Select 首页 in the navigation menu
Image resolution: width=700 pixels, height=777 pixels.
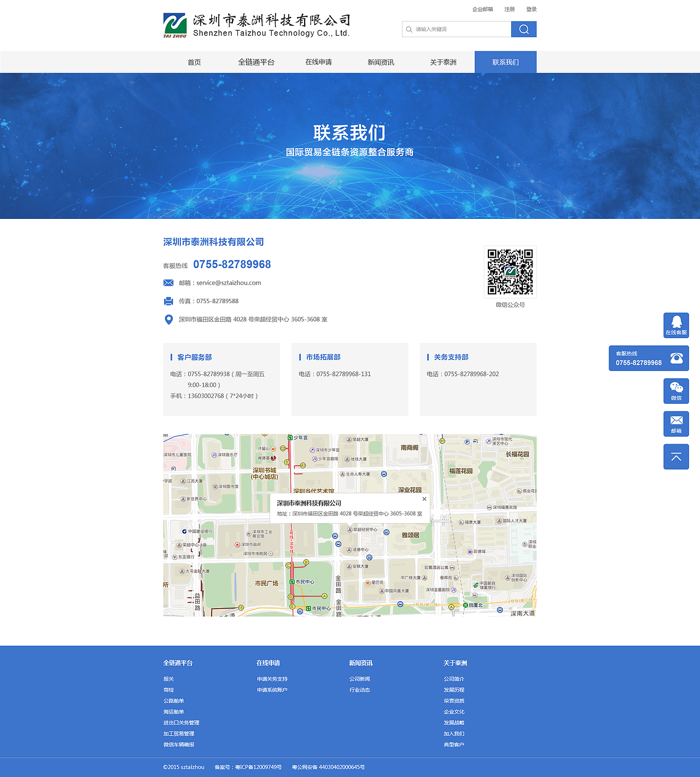tap(194, 62)
